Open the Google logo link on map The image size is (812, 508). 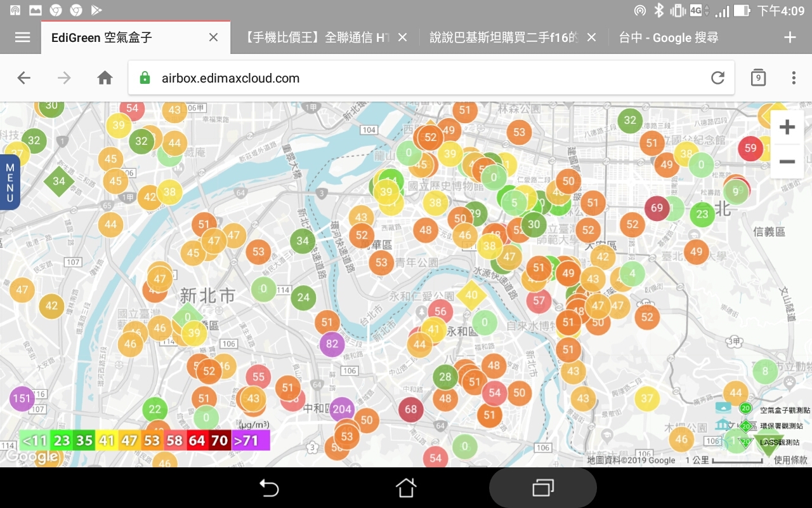32,457
